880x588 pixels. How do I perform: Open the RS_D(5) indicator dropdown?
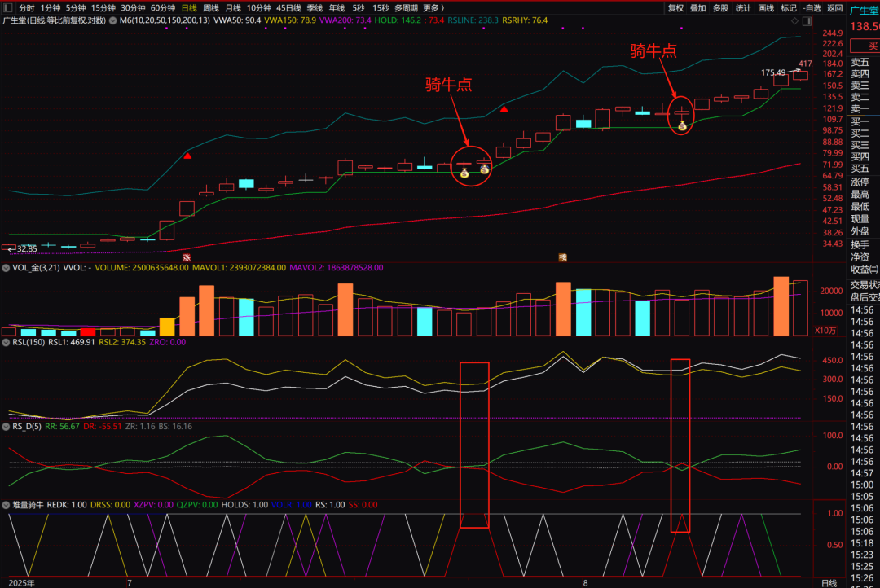[6, 427]
